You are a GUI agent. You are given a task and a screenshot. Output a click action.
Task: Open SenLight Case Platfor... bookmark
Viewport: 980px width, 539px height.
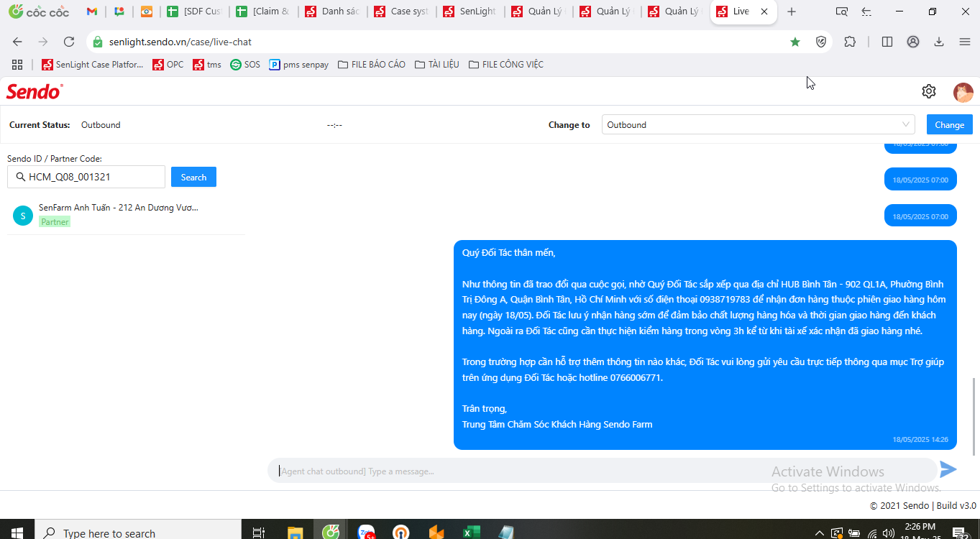click(x=92, y=65)
